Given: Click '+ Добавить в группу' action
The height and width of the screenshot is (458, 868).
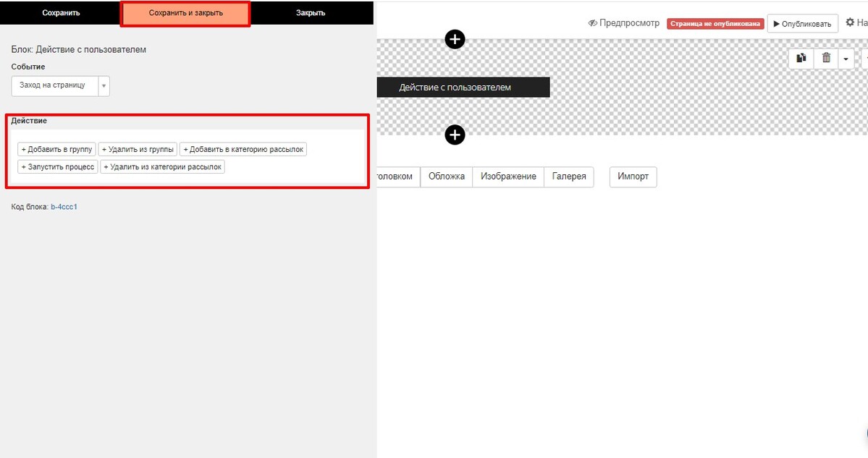Looking at the screenshot, I should pyautogui.click(x=56, y=149).
